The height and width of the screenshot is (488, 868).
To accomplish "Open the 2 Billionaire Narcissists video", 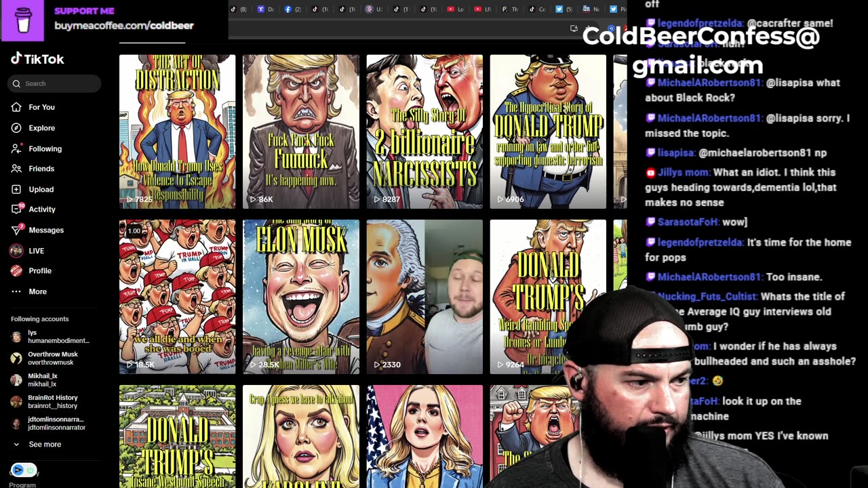I will pos(425,131).
